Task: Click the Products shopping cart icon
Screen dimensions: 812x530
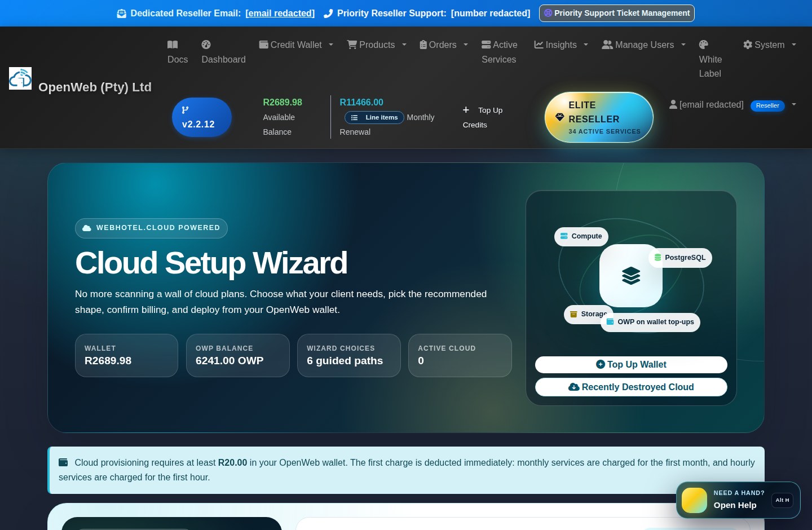Action: (352, 45)
